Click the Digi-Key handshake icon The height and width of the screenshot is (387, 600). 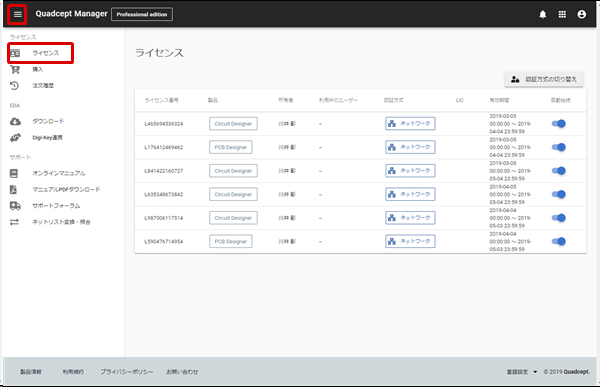(x=15, y=137)
